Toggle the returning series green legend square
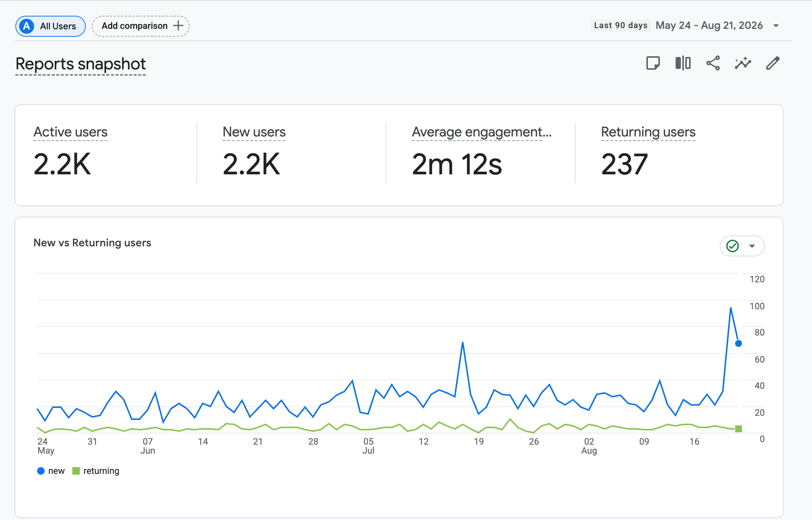 pyautogui.click(x=76, y=471)
